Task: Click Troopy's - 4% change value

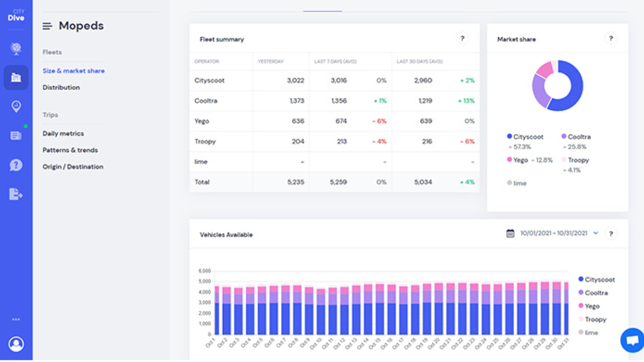Action: pyautogui.click(x=378, y=141)
